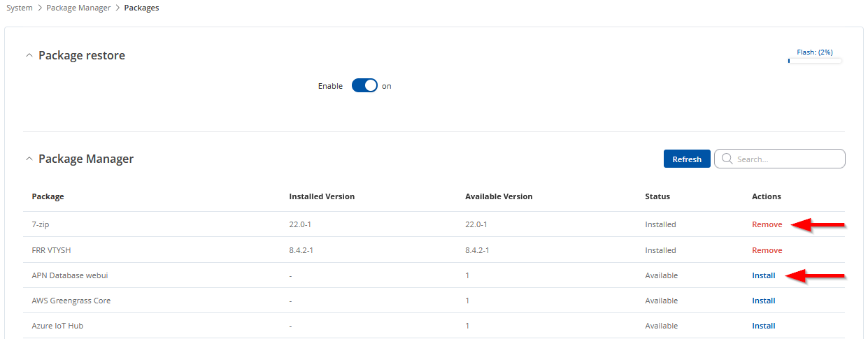Click FRR VTYSH available version 8.4.2-1
The height and width of the screenshot is (339, 868).
[478, 250]
